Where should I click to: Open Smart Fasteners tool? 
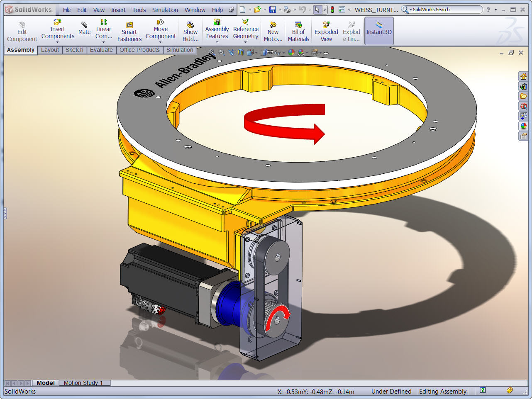click(129, 32)
